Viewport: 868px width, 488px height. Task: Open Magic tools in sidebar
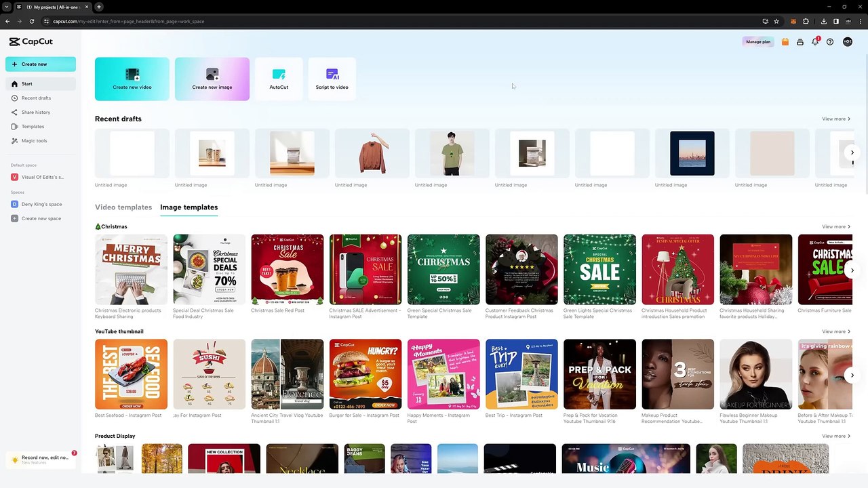tap(41, 140)
